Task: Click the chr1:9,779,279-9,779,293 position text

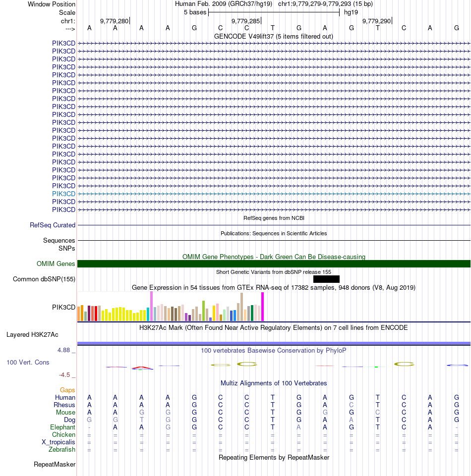Action: point(314,4)
